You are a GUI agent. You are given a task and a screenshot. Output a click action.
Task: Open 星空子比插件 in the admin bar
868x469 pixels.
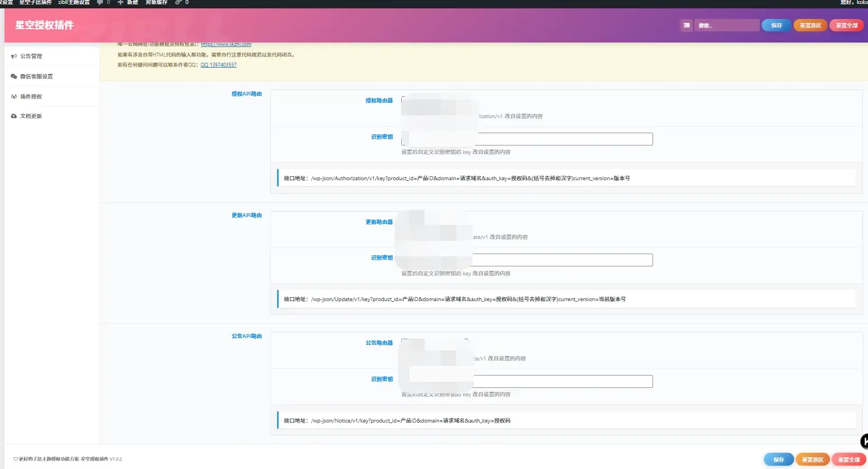click(x=35, y=3)
